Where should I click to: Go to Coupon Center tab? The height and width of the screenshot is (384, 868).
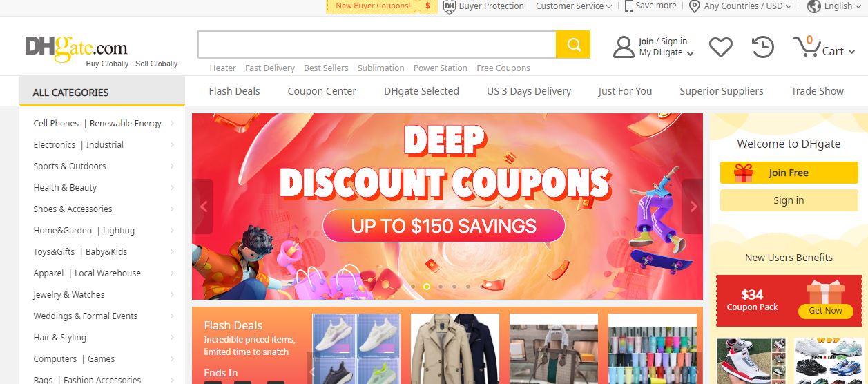pyautogui.click(x=322, y=91)
